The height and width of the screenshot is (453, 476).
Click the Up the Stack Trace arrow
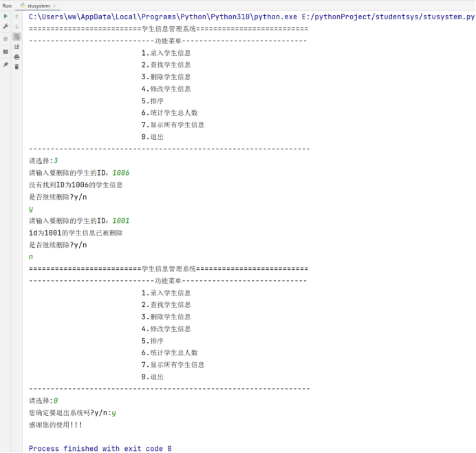(17, 17)
